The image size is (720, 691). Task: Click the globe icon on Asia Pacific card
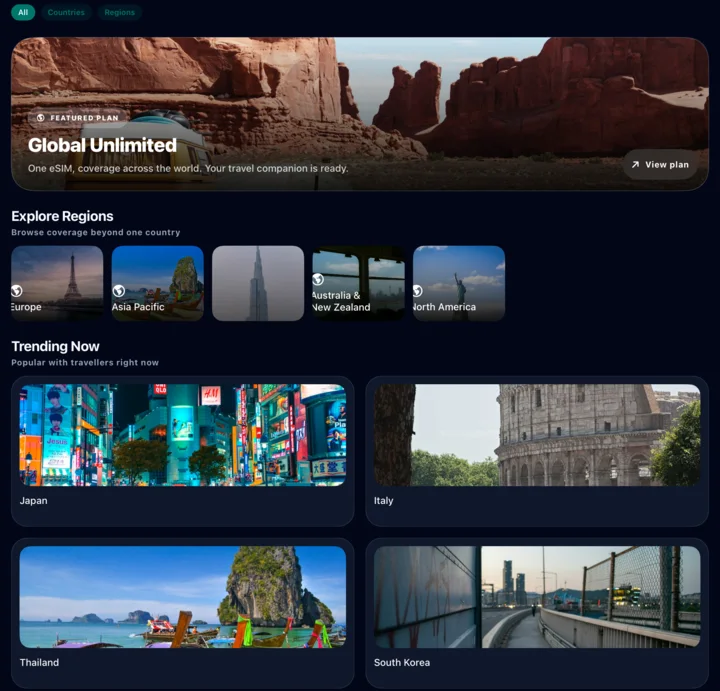[119, 291]
